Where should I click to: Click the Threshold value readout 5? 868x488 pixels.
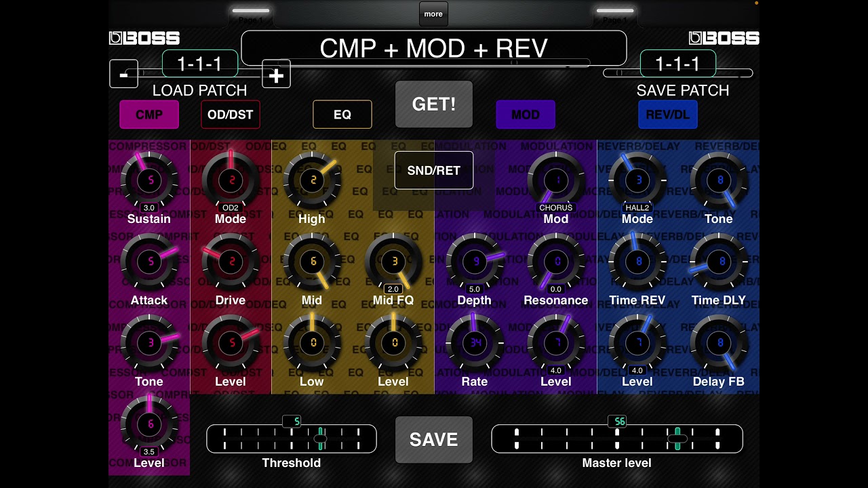(x=292, y=422)
